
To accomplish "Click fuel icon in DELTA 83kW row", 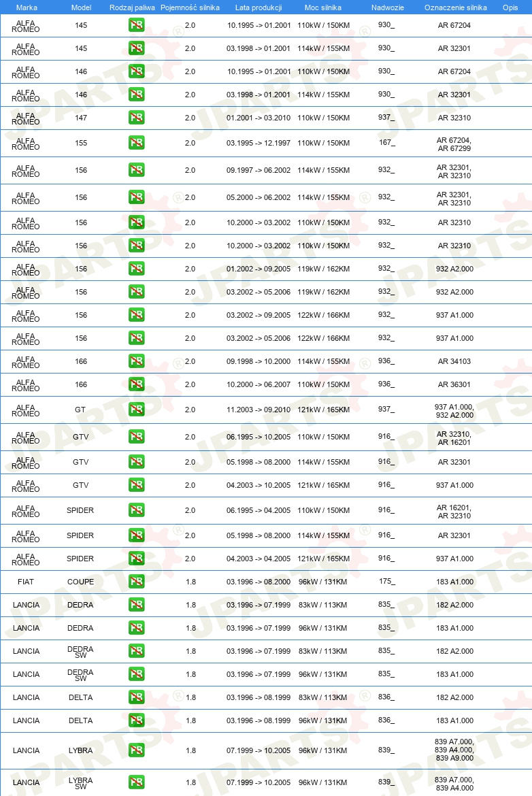I will (x=137, y=697).
